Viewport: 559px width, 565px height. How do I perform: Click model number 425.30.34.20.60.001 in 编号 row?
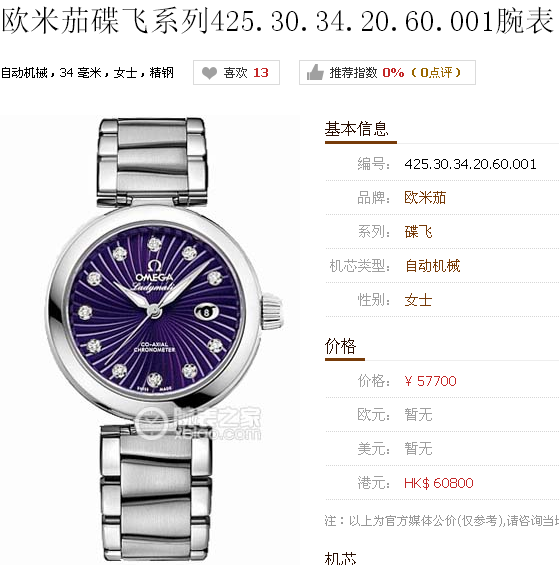point(470,164)
